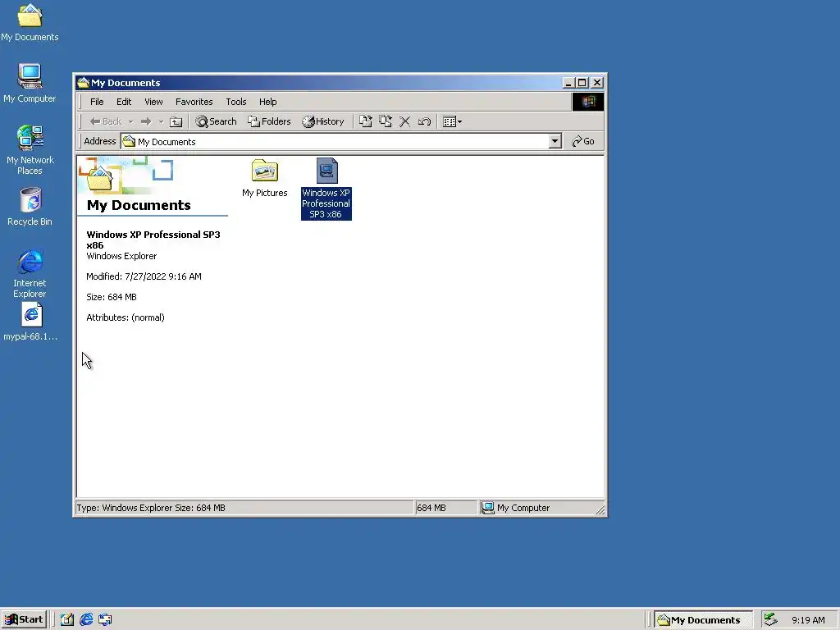Viewport: 840px width, 630px height.
Task: Click the Outlook Express quick launch icon
Action: (x=105, y=619)
